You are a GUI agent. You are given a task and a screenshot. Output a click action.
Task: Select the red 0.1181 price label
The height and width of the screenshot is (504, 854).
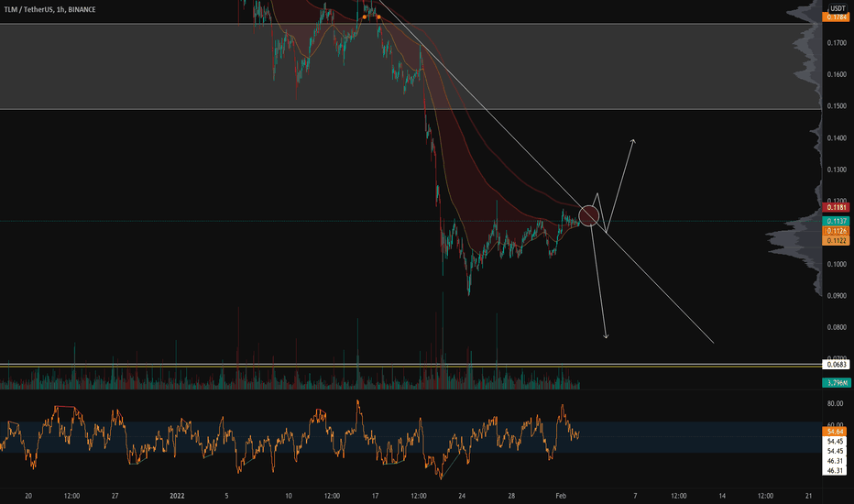coord(836,207)
